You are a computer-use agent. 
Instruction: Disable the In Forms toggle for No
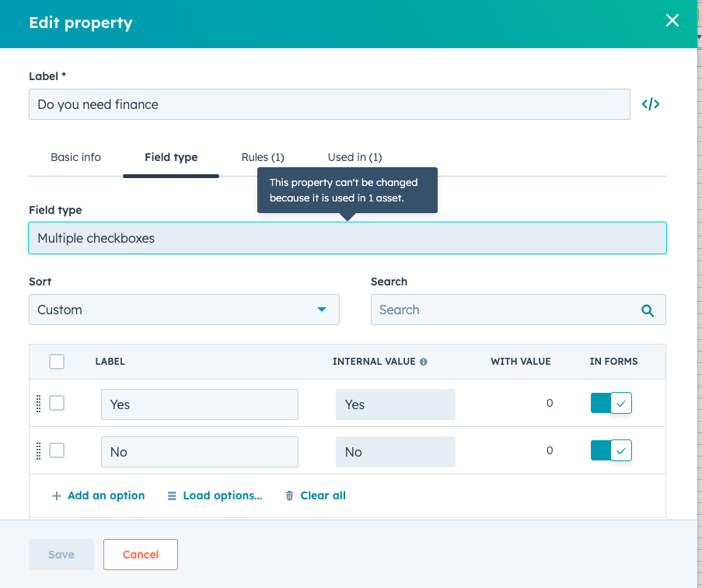pos(611,450)
